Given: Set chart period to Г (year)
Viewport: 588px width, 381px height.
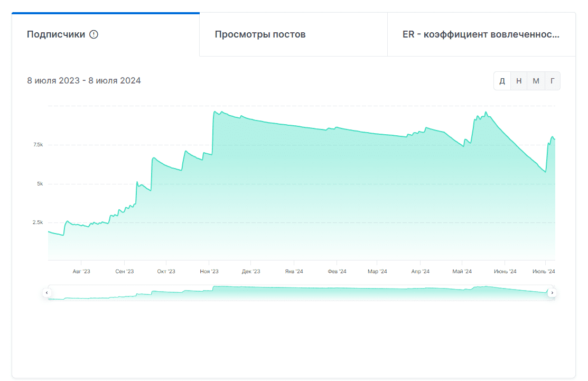Looking at the screenshot, I should (x=552, y=81).
